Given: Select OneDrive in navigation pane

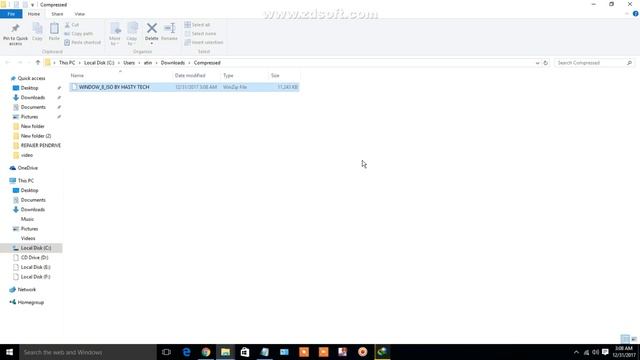Looking at the screenshot, I should click(x=27, y=168).
